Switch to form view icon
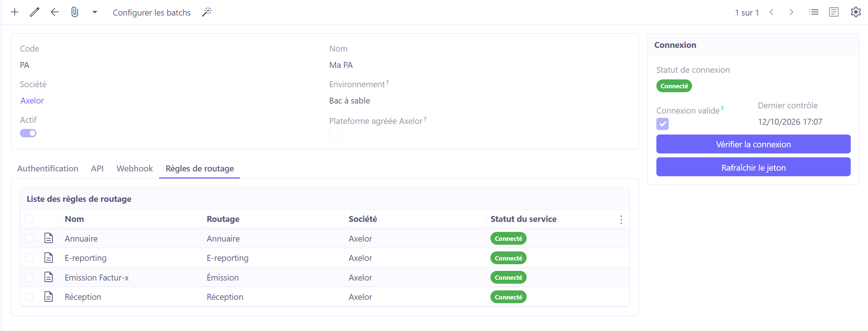 click(x=834, y=12)
